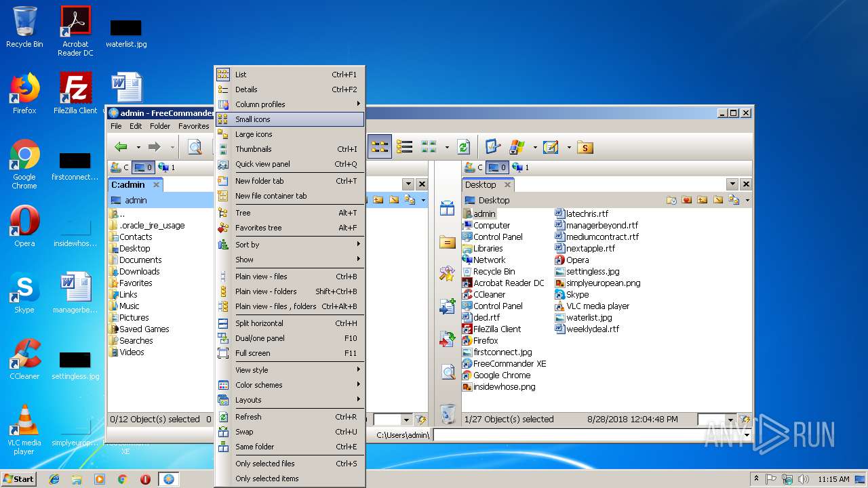
Task: Click the checkmark desktop toolbar icon
Action: tap(493, 146)
